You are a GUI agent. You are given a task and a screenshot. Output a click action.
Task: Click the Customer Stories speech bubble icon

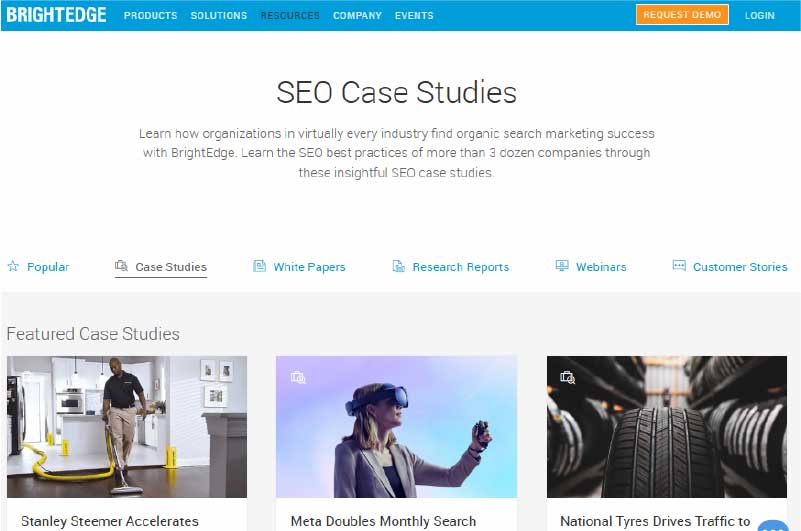679,266
